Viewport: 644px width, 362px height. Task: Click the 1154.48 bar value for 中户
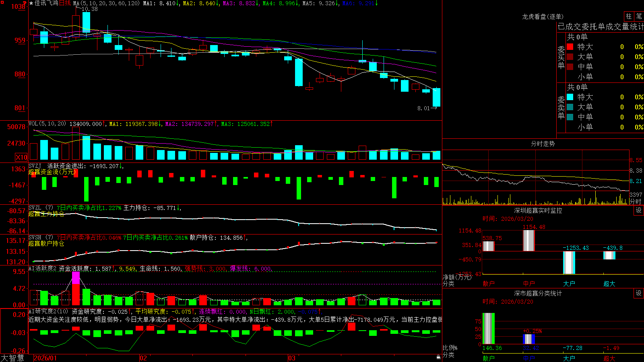pos(534,227)
